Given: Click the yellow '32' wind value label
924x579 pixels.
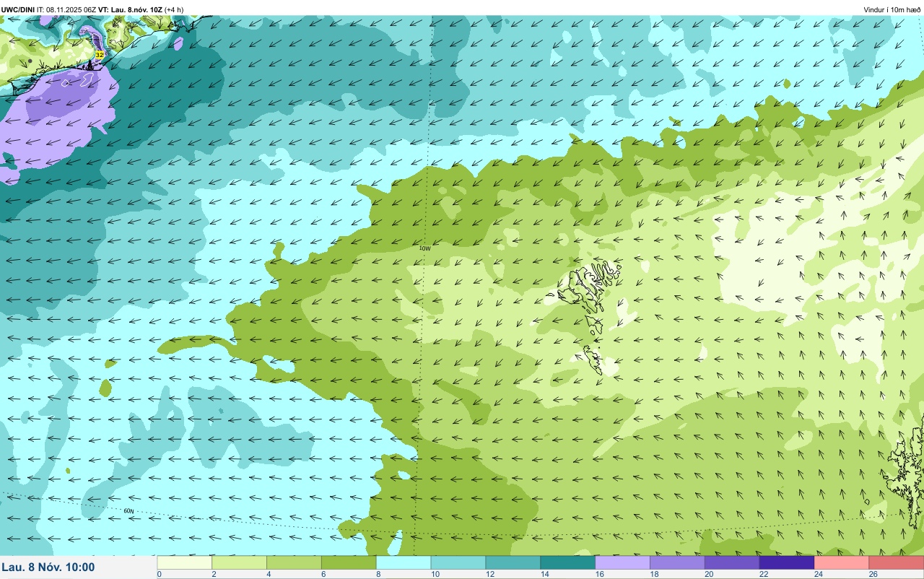Looking at the screenshot, I should click(x=100, y=55).
